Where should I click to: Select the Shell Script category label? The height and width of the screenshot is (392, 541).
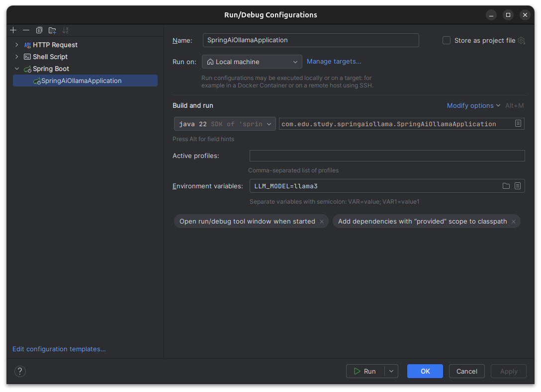(50, 57)
